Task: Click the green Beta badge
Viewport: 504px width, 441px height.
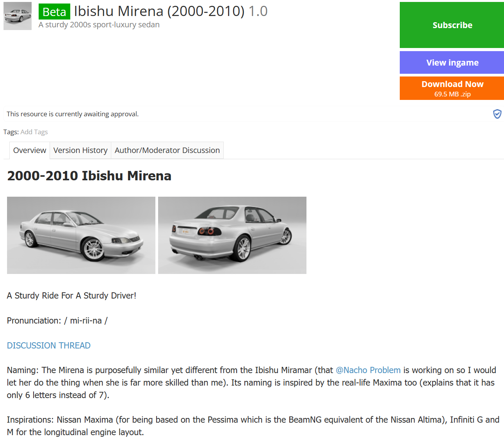Action: pyautogui.click(x=54, y=12)
